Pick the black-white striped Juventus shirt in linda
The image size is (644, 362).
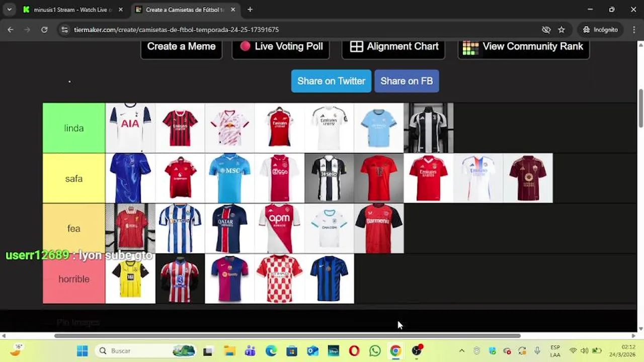(429, 128)
